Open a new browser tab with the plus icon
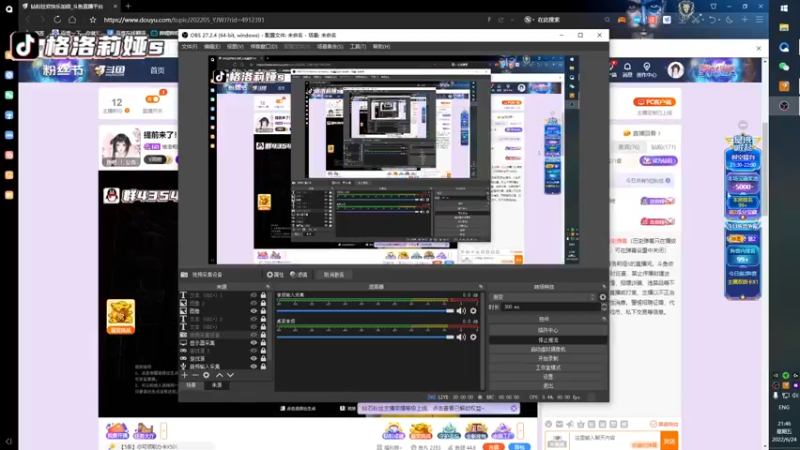Viewport: 800px width, 450px height. (128, 6)
